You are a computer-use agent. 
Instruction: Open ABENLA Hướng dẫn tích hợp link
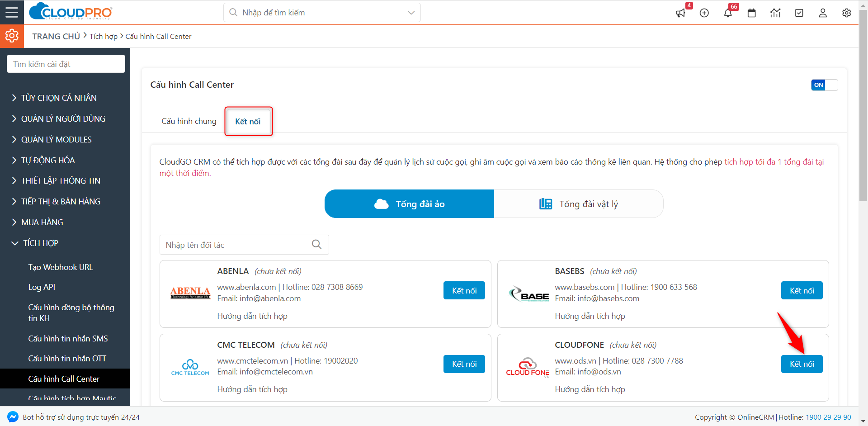click(x=252, y=316)
